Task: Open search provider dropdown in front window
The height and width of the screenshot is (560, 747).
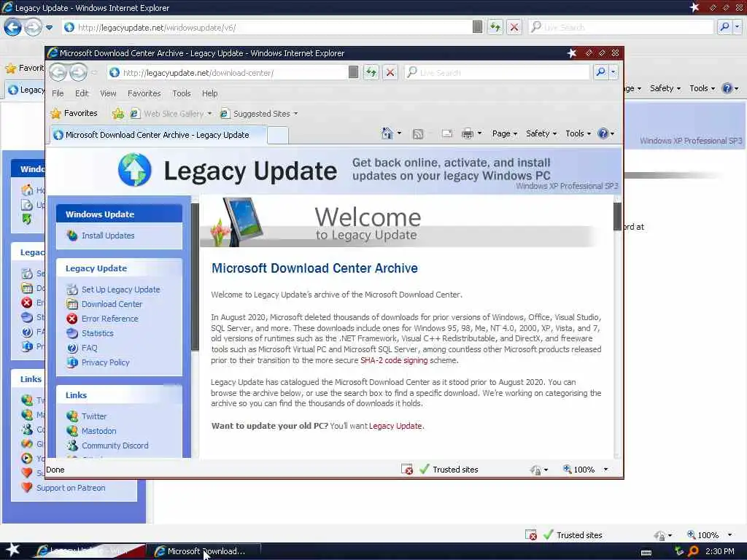Action: [613, 72]
